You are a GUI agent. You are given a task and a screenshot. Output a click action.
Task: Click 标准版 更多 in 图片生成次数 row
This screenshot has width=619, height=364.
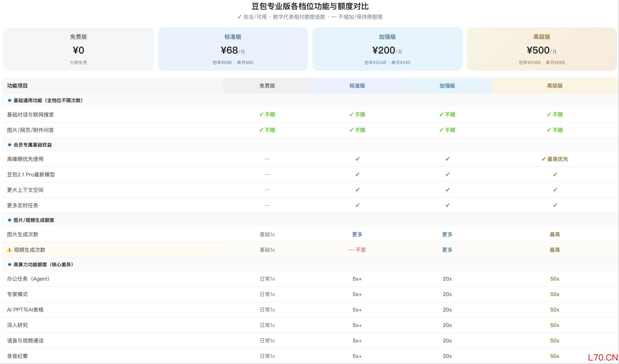tap(357, 234)
